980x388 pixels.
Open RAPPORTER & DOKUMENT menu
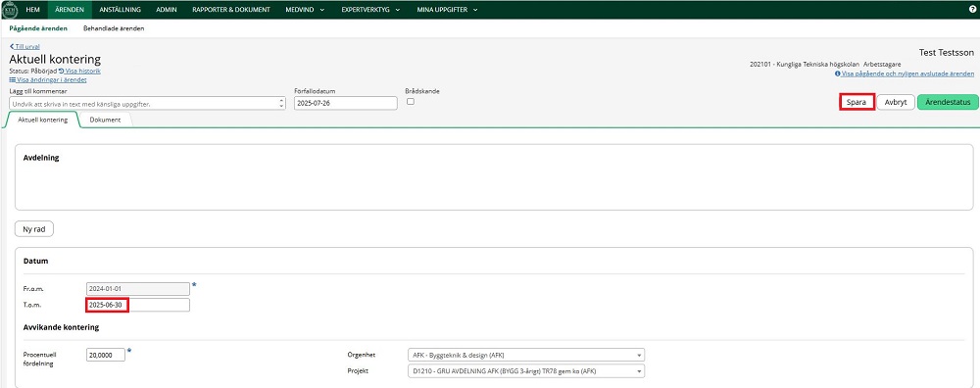[x=231, y=10]
